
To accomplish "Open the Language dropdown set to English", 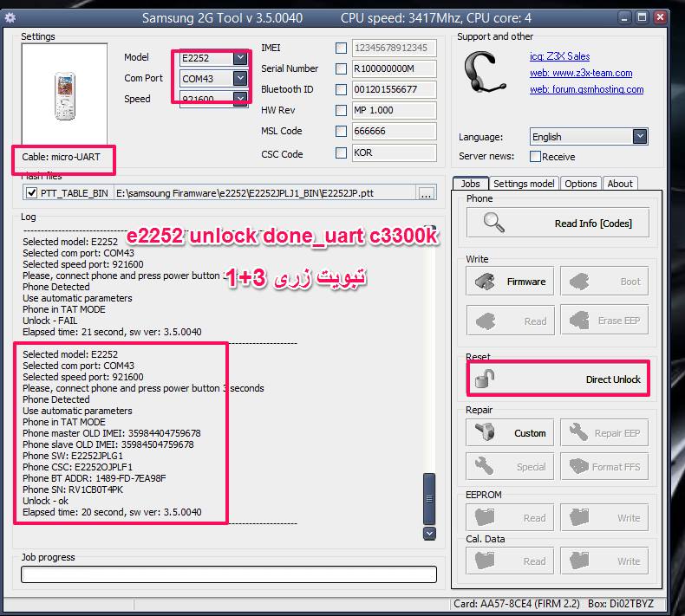I will (x=640, y=137).
